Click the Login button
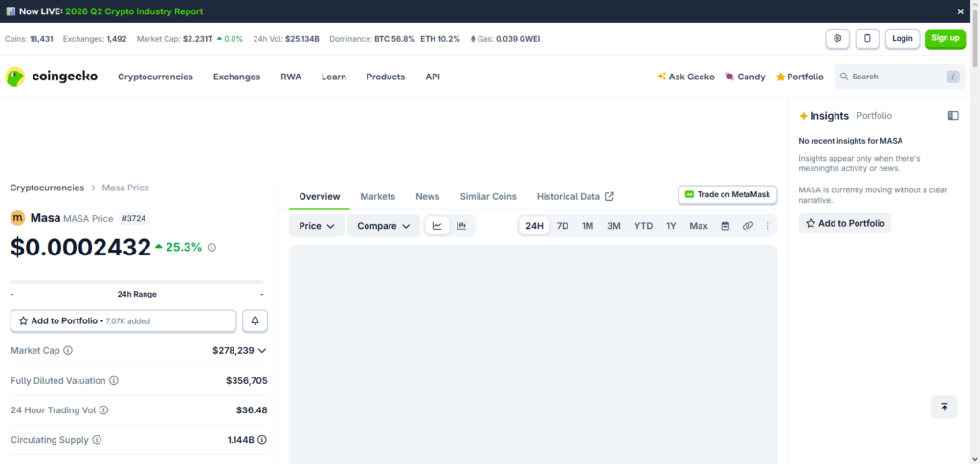980x464 pixels. pos(902,38)
